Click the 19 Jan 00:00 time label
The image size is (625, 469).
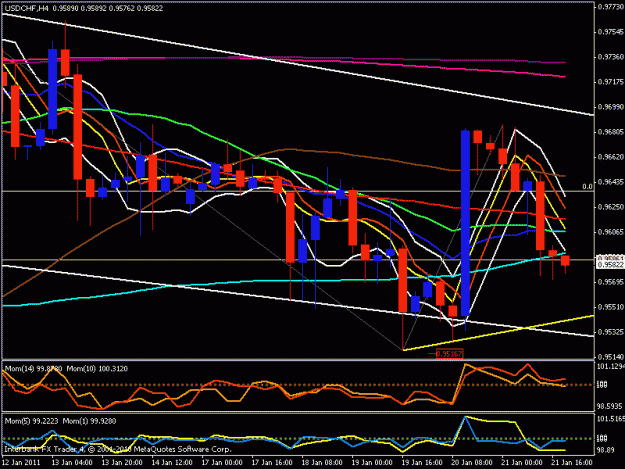tap(371, 463)
